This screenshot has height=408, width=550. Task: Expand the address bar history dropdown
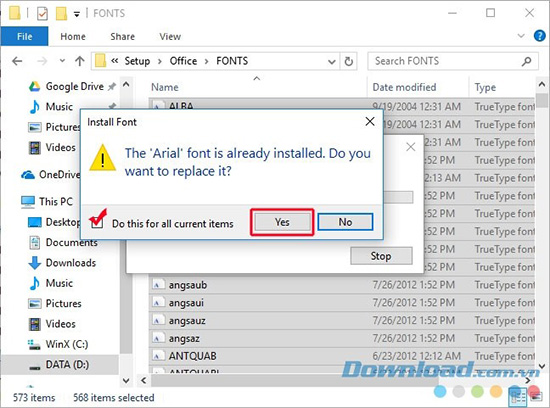[331, 62]
